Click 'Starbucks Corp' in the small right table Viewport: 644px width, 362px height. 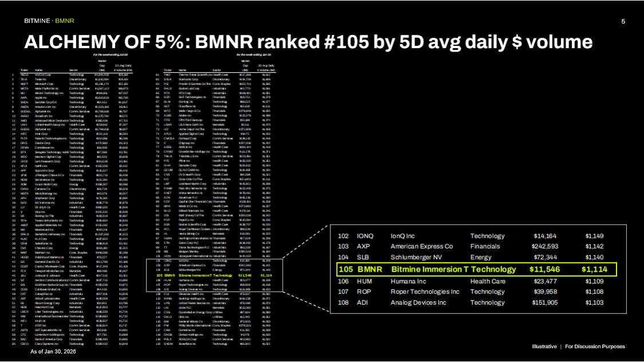188,79
